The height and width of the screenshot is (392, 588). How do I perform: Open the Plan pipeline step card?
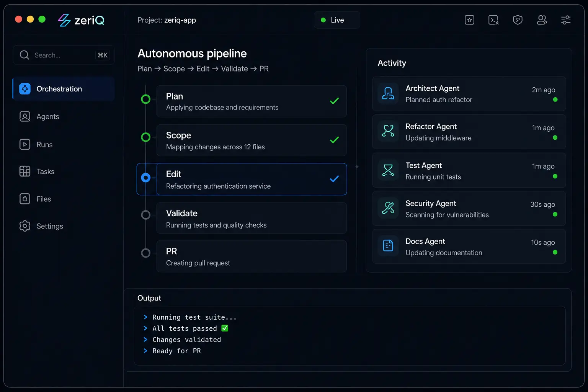(x=252, y=101)
